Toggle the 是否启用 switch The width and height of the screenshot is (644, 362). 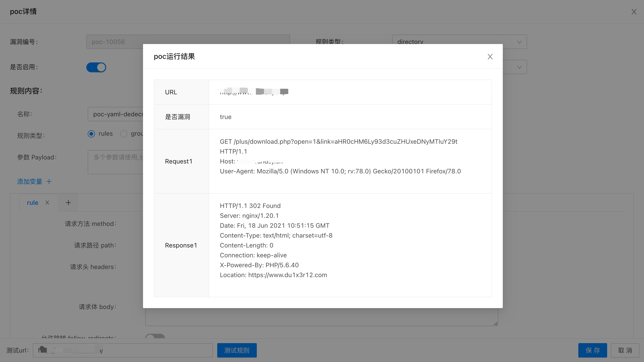pyautogui.click(x=96, y=67)
